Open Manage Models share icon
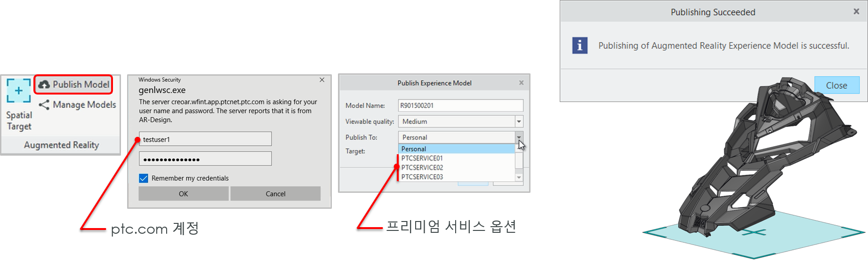Image resolution: width=868 pixels, height=261 pixels. tap(44, 105)
